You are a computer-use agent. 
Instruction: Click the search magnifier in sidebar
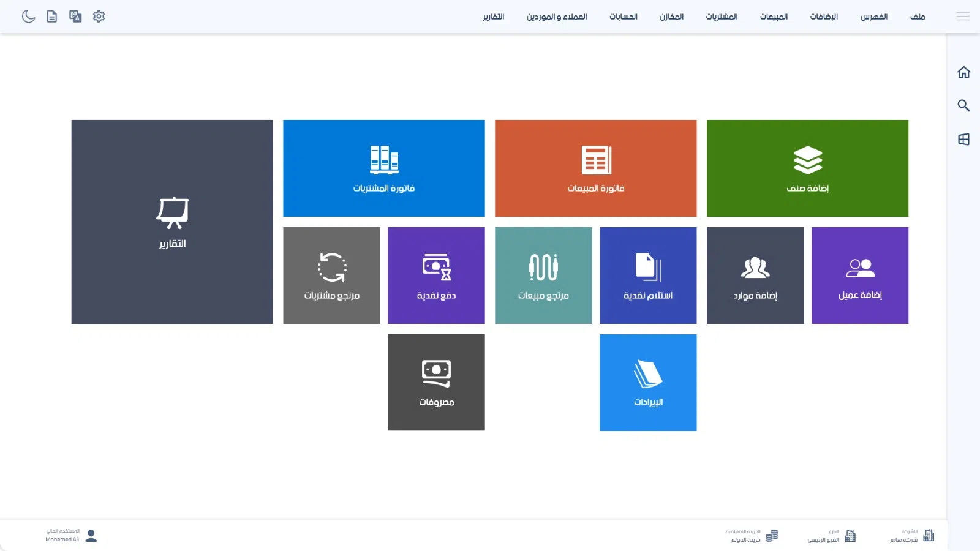963,105
